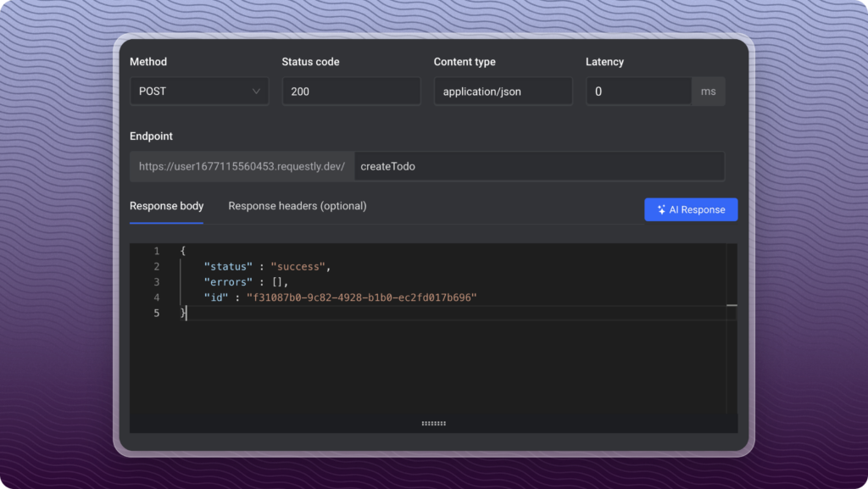
Task: Switch to the Response body tab
Action: pyautogui.click(x=167, y=206)
